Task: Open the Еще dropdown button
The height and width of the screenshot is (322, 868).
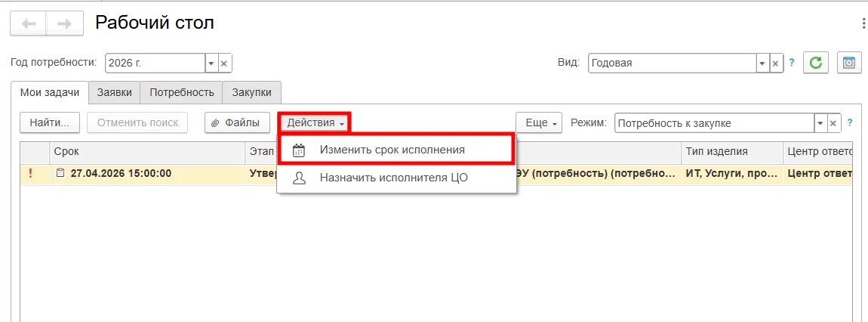Action: (x=539, y=123)
